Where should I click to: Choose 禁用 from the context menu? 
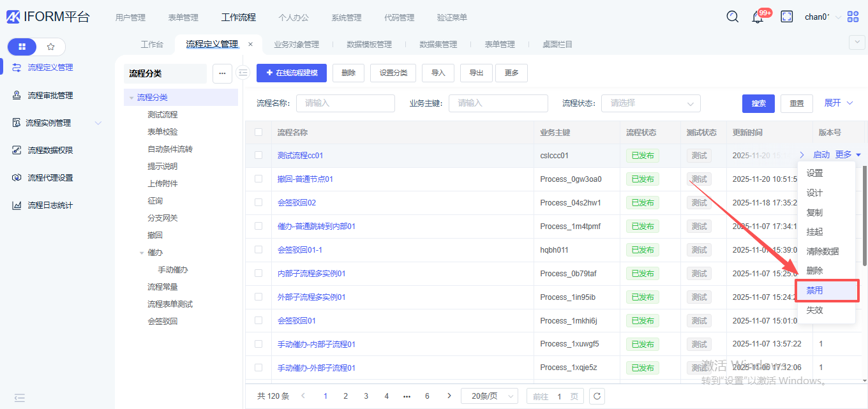(827, 290)
